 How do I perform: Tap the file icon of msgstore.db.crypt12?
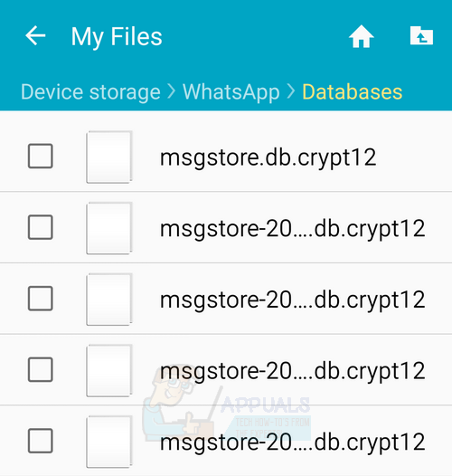click(109, 157)
